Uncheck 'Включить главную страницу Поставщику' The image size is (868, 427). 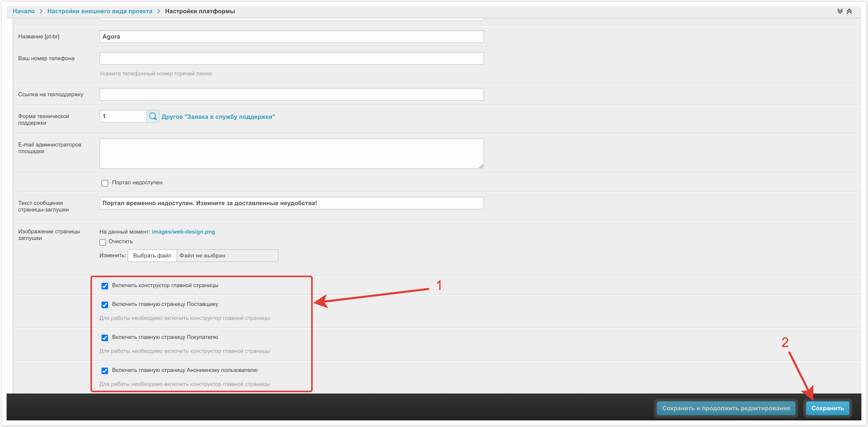[105, 305]
